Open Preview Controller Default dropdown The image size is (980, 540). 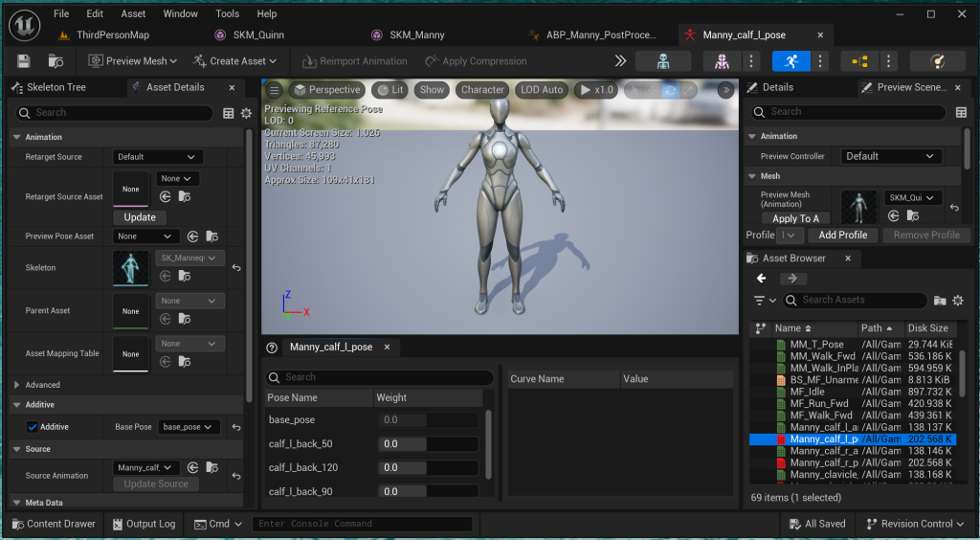891,156
